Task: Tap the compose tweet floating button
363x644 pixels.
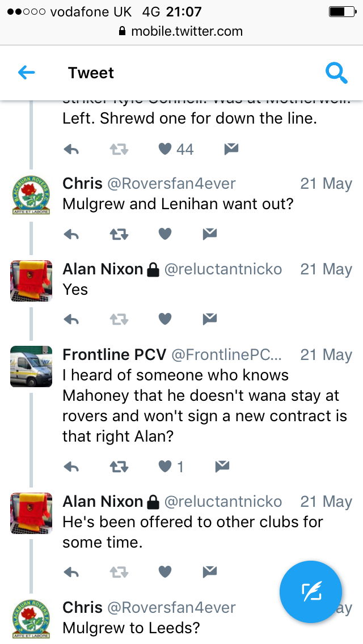Action: point(311,592)
